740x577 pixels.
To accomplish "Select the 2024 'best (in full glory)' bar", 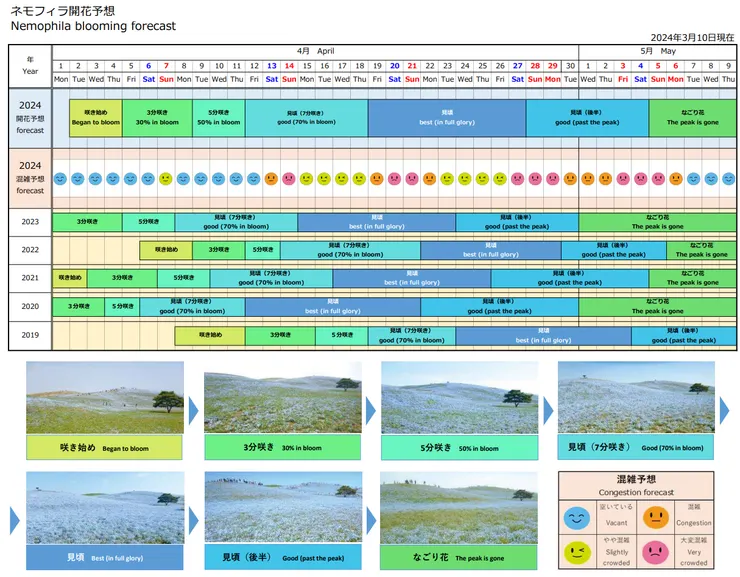I will pyautogui.click(x=447, y=118).
